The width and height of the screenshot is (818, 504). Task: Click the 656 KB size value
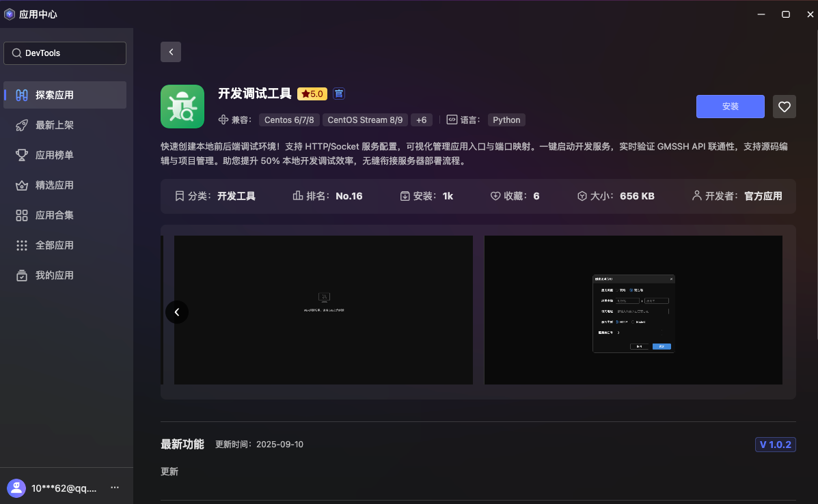[x=637, y=196]
